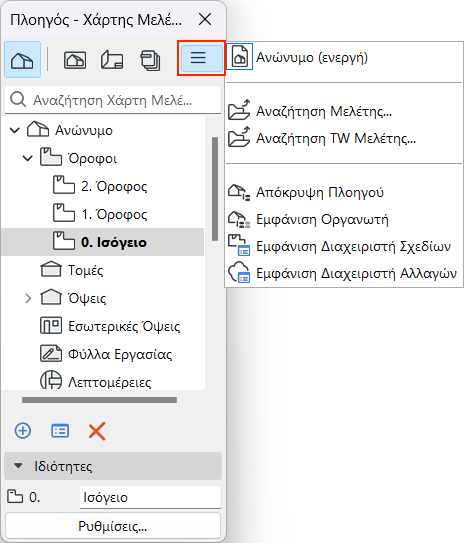Open the hamburger project chooser menu
Viewport: 465px width, 543px height.
click(x=202, y=58)
